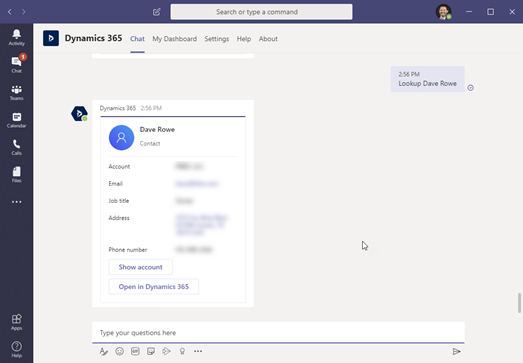Open Calendar in the left sidebar
The height and width of the screenshot is (363, 523).
[x=16, y=120]
